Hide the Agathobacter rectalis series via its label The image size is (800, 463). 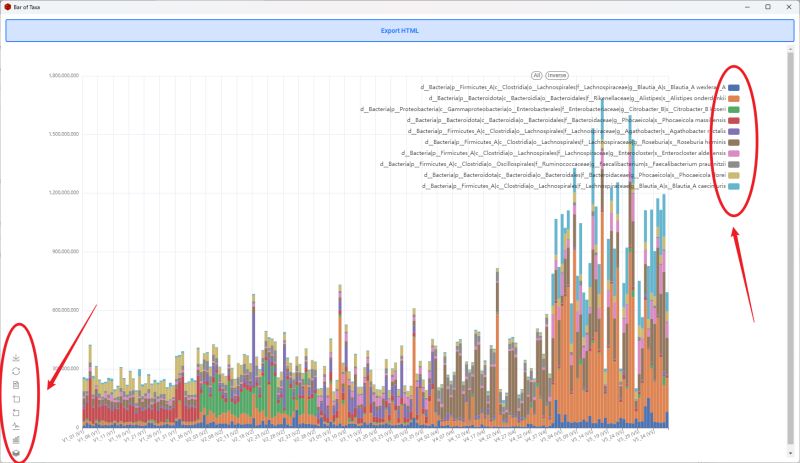(x=567, y=131)
